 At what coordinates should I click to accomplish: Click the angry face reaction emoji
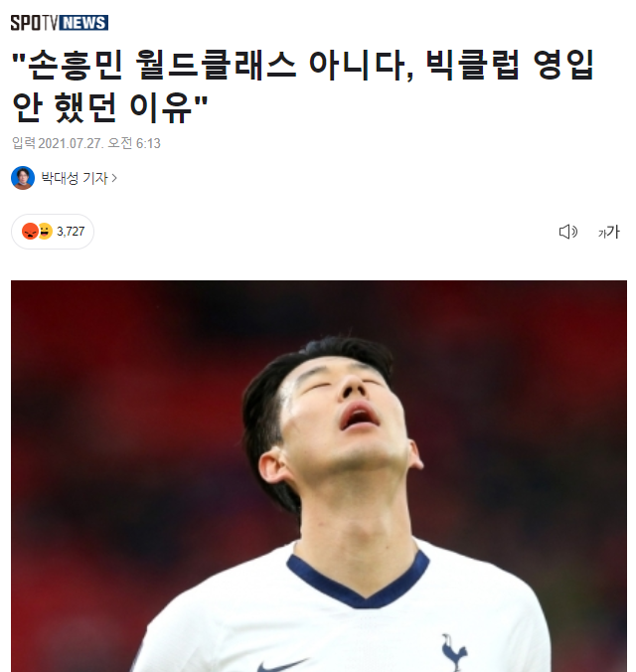pos(30,232)
